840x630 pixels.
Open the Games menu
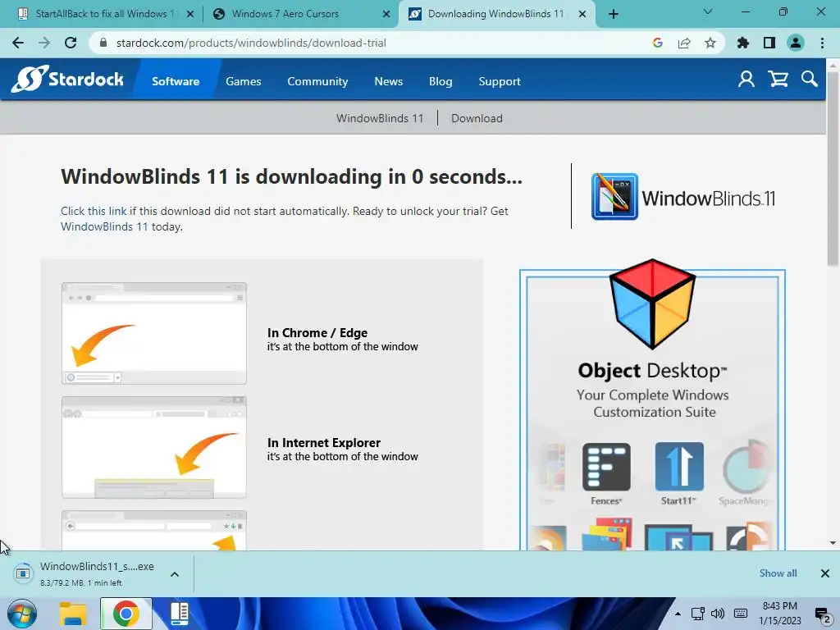(243, 81)
